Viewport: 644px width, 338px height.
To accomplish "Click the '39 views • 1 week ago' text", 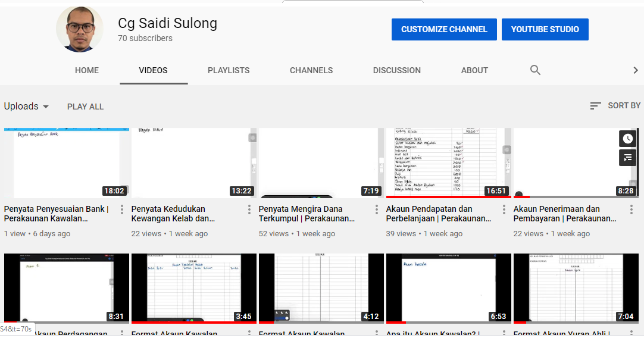I will pos(424,234).
